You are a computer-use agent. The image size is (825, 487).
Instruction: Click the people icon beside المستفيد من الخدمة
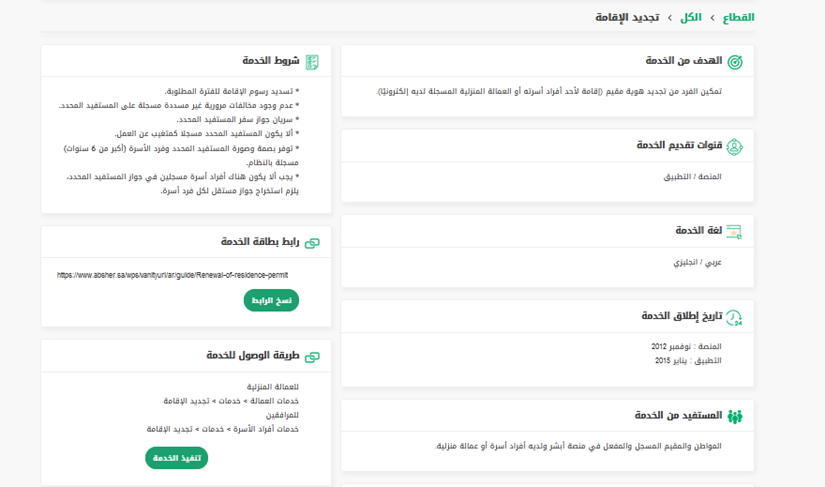coord(735,416)
